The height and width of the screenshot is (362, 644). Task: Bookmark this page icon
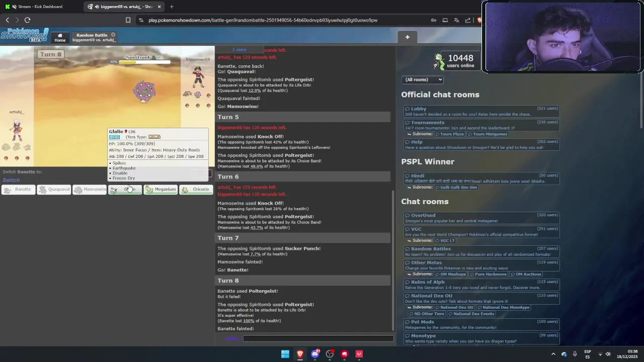(x=128, y=20)
